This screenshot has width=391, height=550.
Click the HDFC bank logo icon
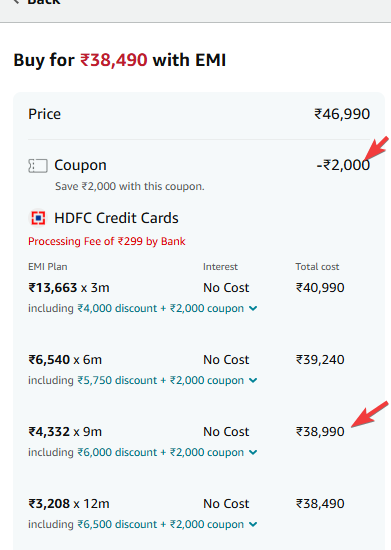tap(38, 218)
